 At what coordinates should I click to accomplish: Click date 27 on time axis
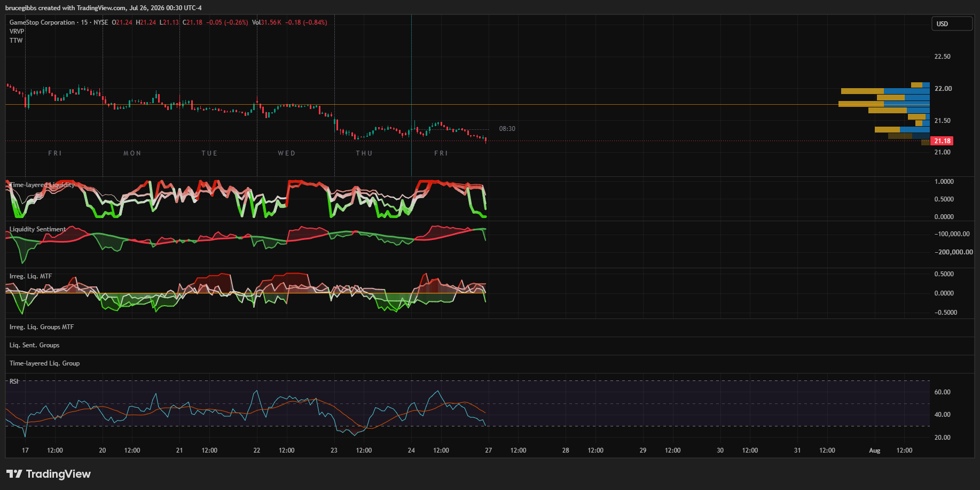488,450
